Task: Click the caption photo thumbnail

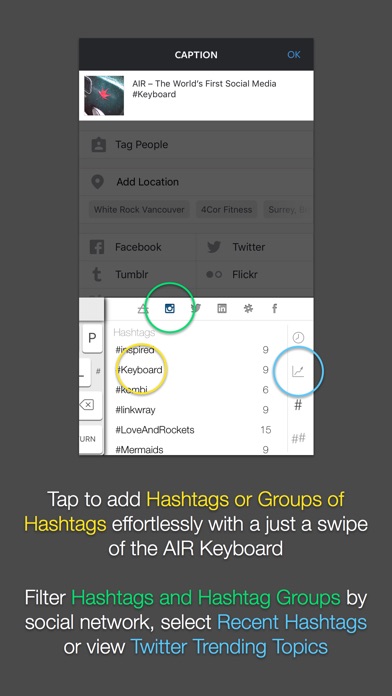Action: [x=104, y=95]
